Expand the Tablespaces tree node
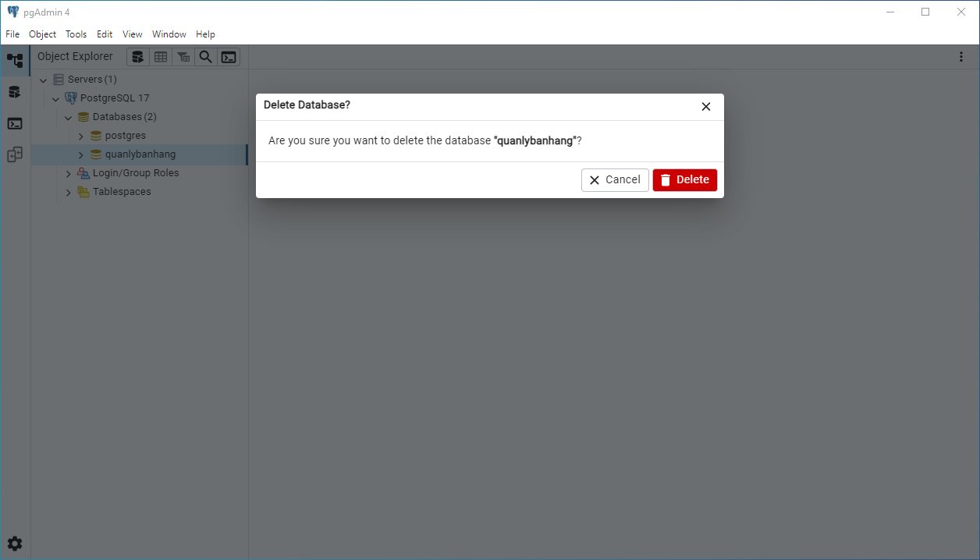This screenshot has width=980, height=560. [68, 192]
